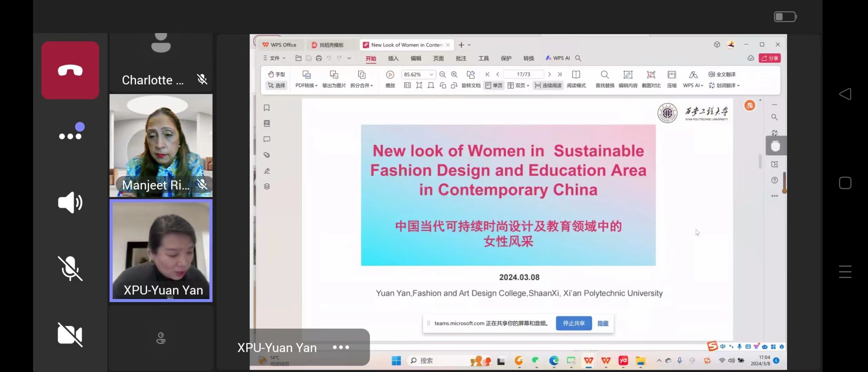Click the zoom in magnifier icon

coord(454,75)
